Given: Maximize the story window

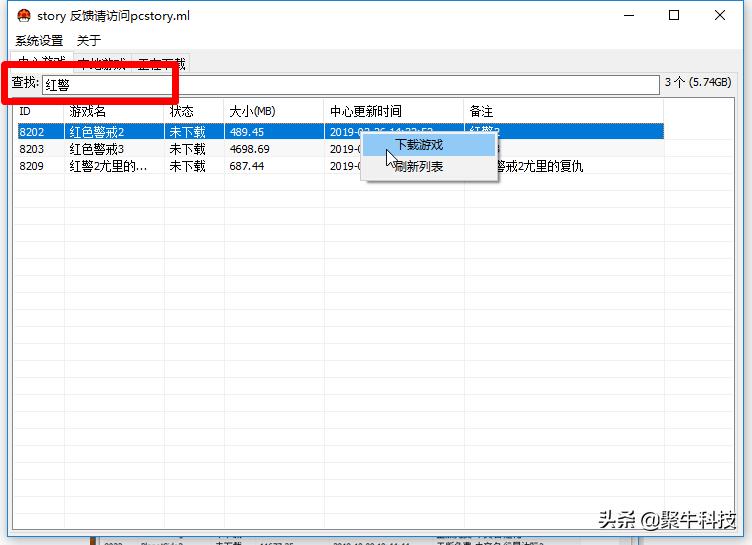Looking at the screenshot, I should pos(674,15).
